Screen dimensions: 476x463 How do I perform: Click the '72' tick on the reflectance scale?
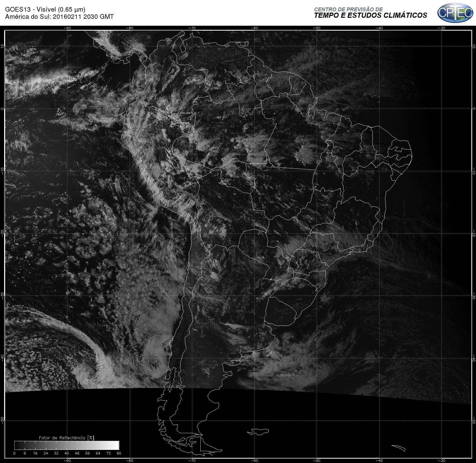click(109, 453)
